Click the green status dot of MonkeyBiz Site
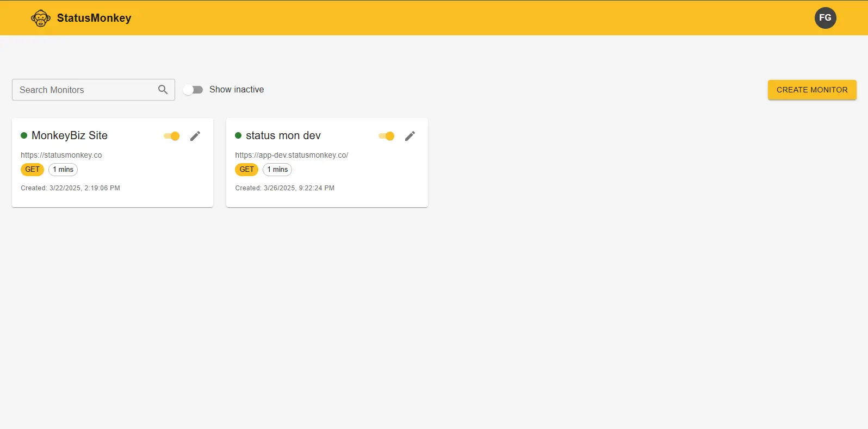 tap(24, 135)
